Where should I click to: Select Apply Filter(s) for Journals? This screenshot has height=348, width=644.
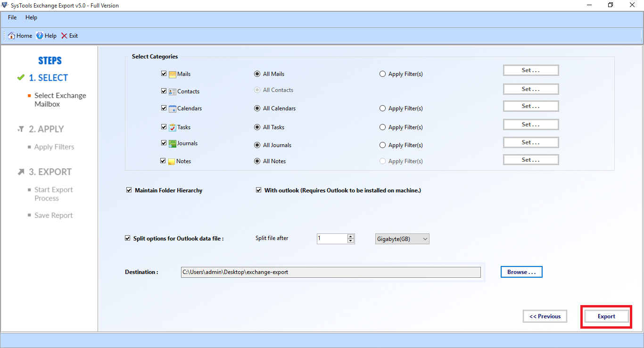(382, 145)
